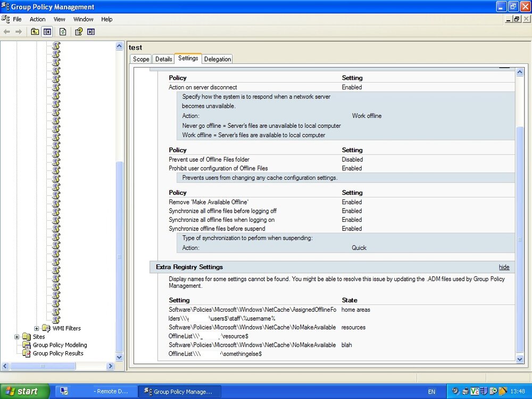Click the purple shield tray icon

pos(484,391)
